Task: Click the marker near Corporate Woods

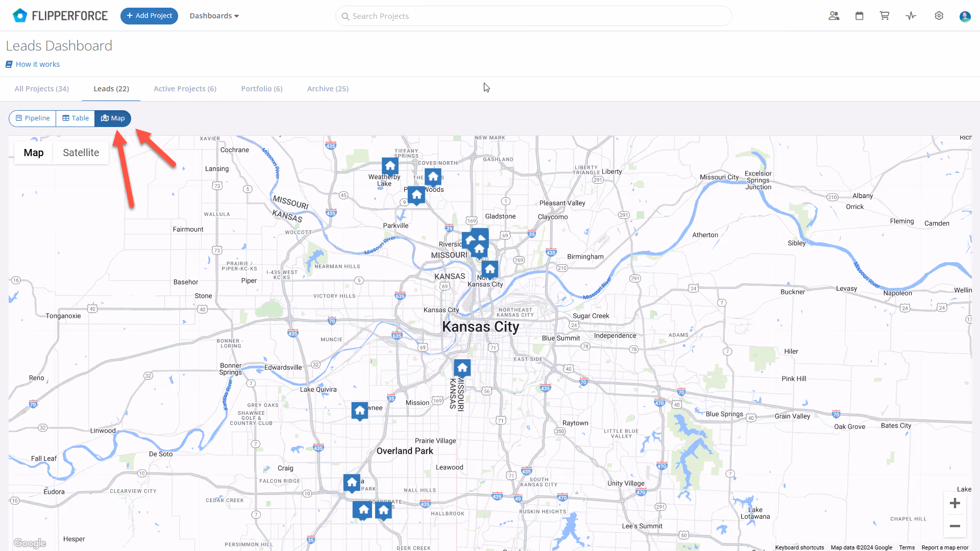Action: (x=384, y=510)
